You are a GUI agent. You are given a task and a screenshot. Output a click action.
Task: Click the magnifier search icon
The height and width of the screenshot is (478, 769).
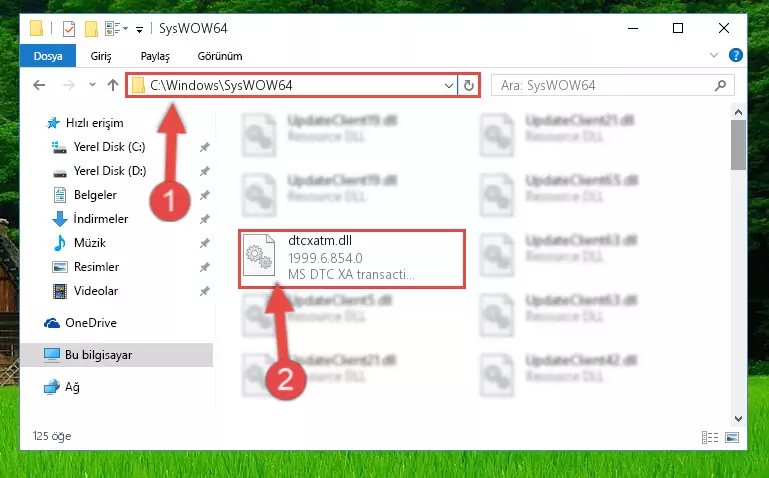[x=720, y=85]
